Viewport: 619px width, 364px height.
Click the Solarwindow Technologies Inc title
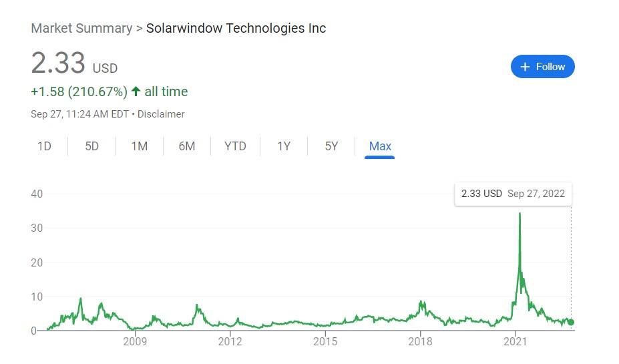tap(236, 29)
